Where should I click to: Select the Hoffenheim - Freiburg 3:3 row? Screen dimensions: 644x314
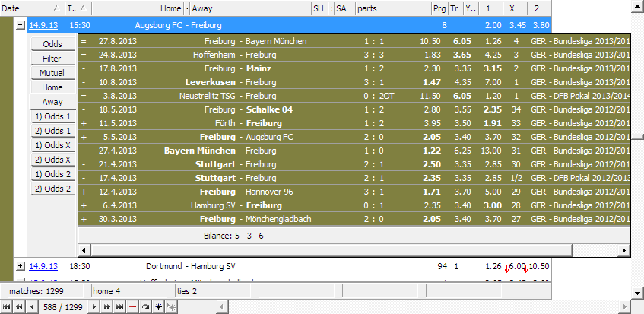354,55
